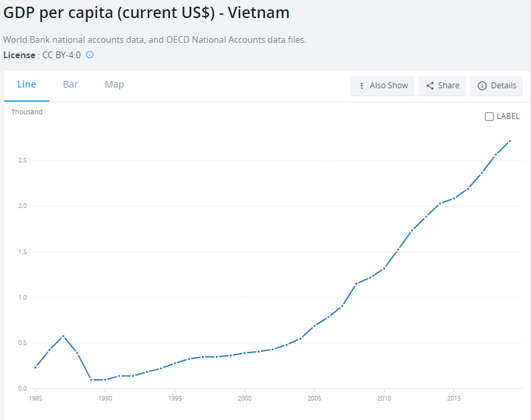This screenshot has height=420, width=531.
Task: Click the 2000 x-axis label
Action: tap(244, 398)
